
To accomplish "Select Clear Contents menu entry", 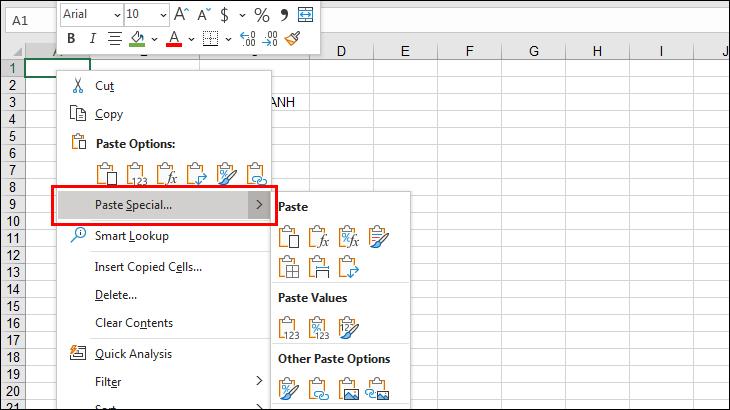I will [x=163, y=323].
